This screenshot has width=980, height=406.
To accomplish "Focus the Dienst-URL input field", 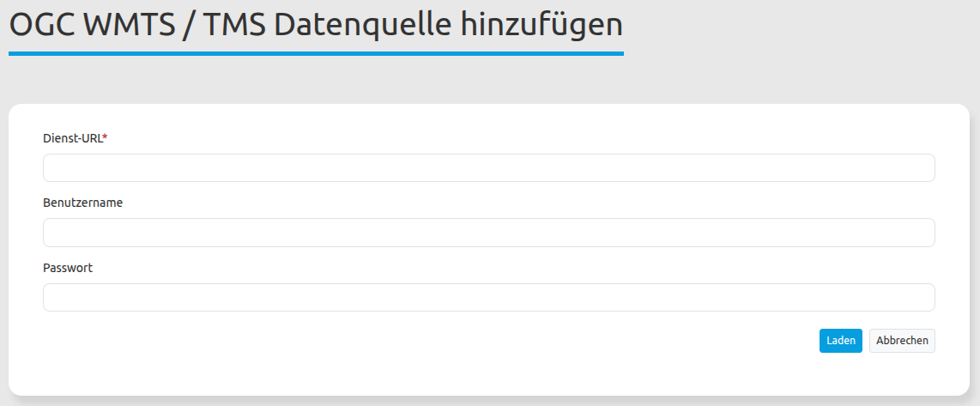I will [488, 168].
